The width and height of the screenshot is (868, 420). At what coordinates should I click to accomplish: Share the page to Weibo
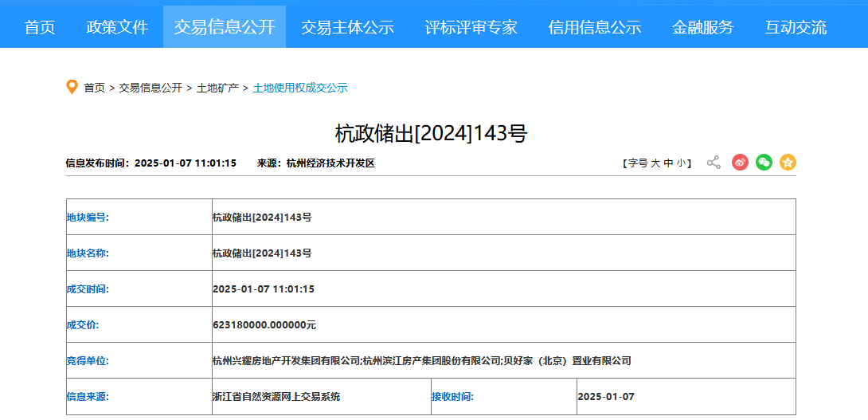pyautogui.click(x=740, y=163)
